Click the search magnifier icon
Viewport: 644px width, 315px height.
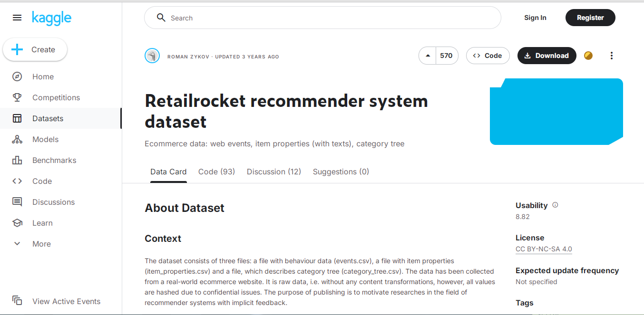pyautogui.click(x=161, y=18)
